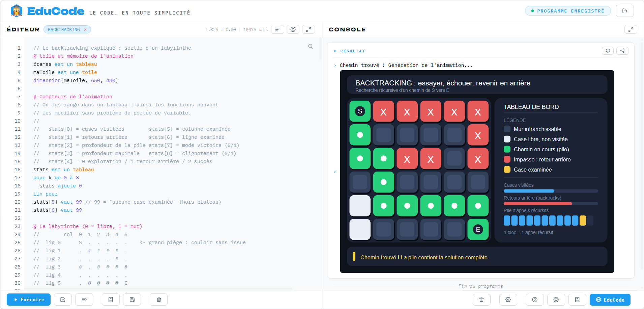Click the share icon in the Résultat panel
The height and width of the screenshot is (309, 644).
622,51
